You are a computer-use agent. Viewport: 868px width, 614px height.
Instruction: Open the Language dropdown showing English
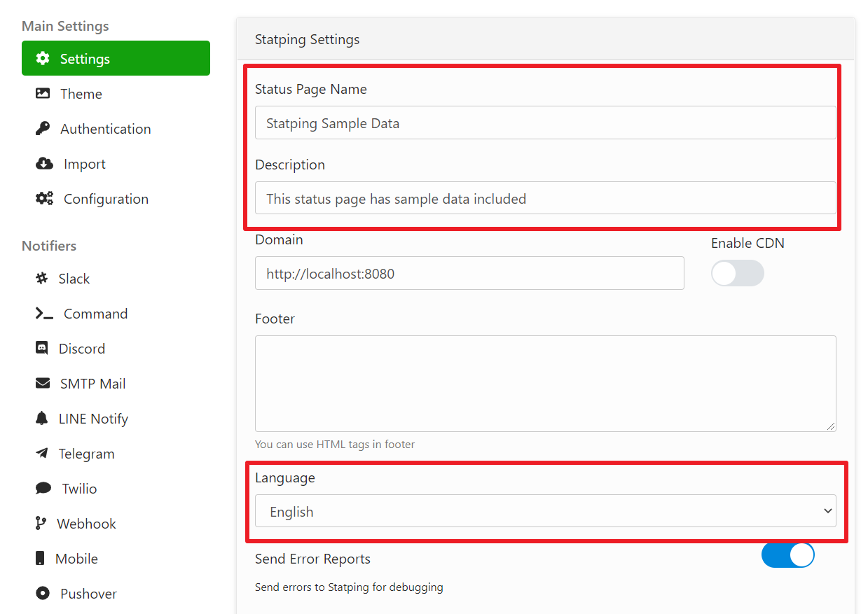[546, 511]
